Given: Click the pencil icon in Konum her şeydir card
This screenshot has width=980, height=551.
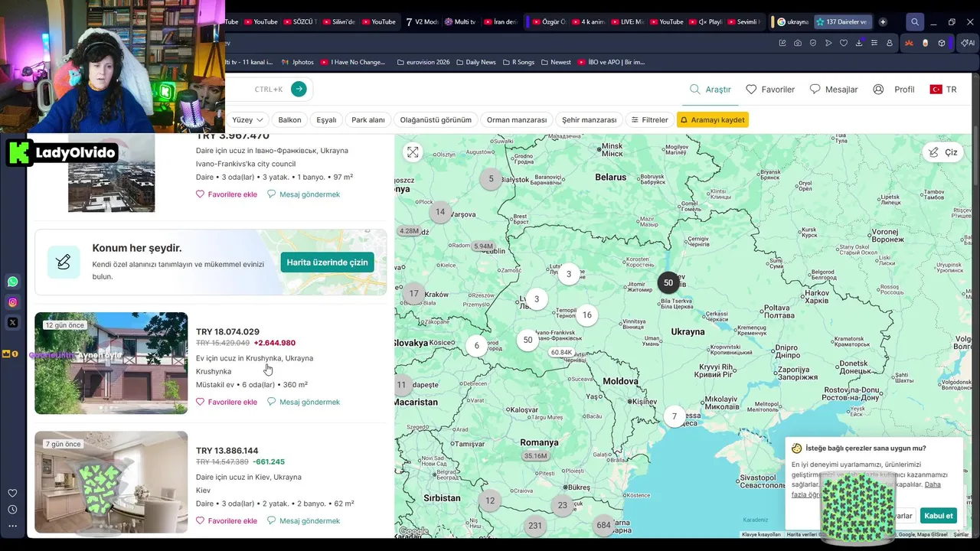Looking at the screenshot, I should click(x=64, y=262).
